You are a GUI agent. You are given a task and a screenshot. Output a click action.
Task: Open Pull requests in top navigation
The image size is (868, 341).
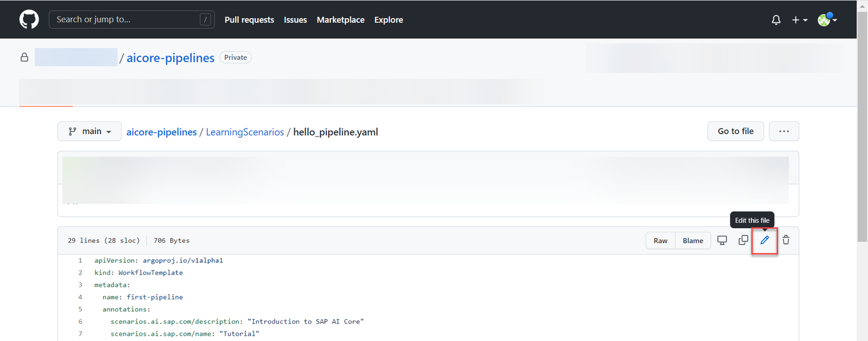click(x=249, y=20)
